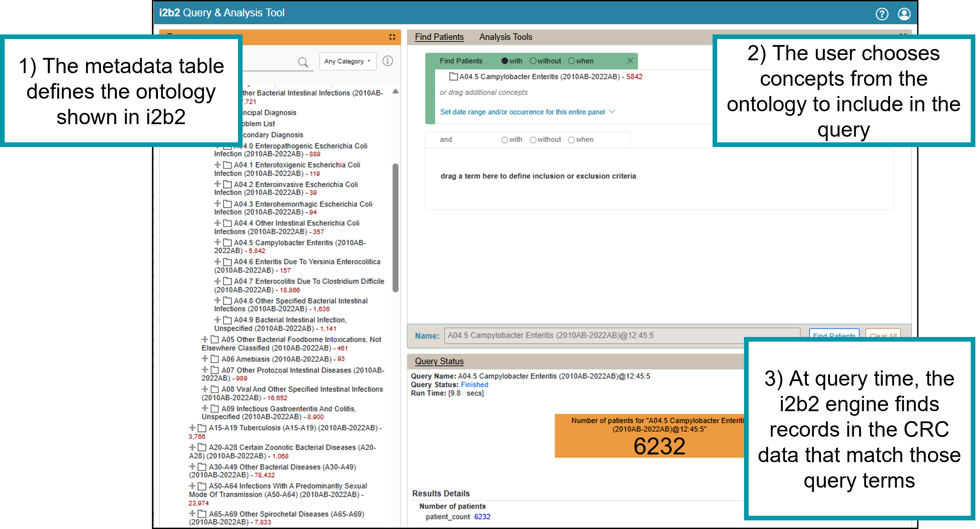
Task: Click the info icon beside Any Category
Action: 387,61
